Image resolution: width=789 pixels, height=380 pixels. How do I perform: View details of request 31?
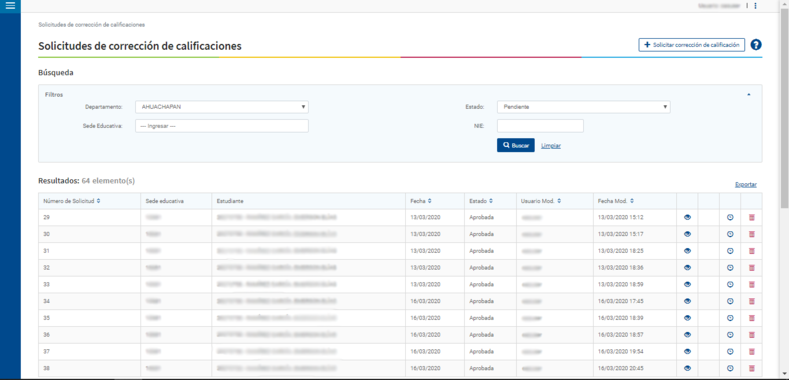click(687, 251)
